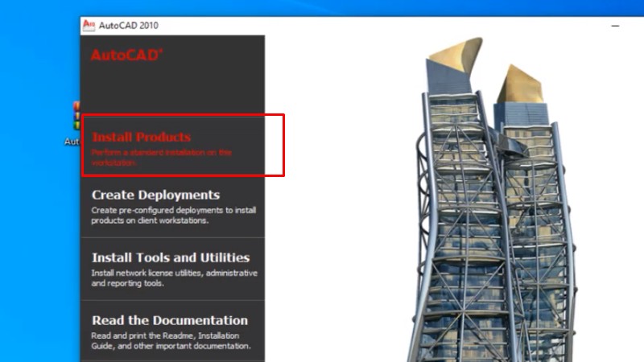Open the Create Deployments option
The height and width of the screenshot is (362, 644).
tap(155, 195)
